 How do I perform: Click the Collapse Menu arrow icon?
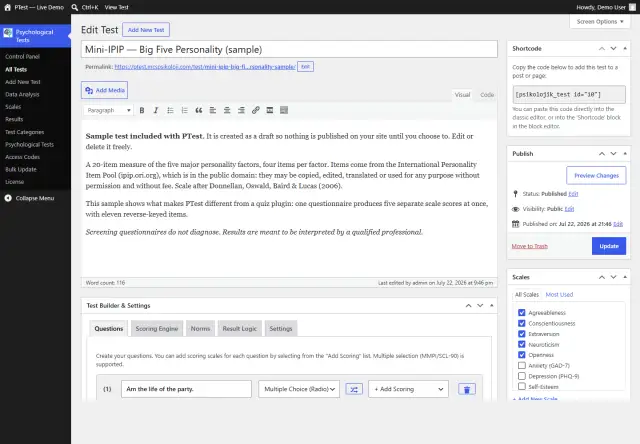8,198
